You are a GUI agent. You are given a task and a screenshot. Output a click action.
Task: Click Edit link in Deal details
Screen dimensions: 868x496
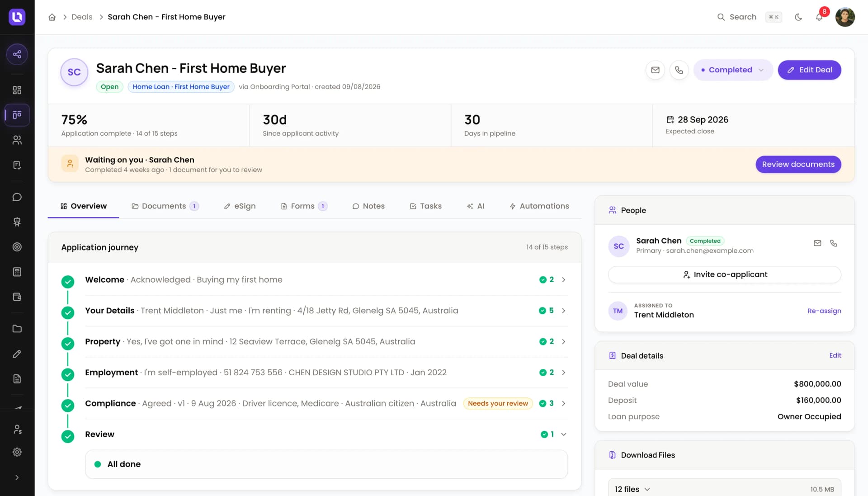835,355
